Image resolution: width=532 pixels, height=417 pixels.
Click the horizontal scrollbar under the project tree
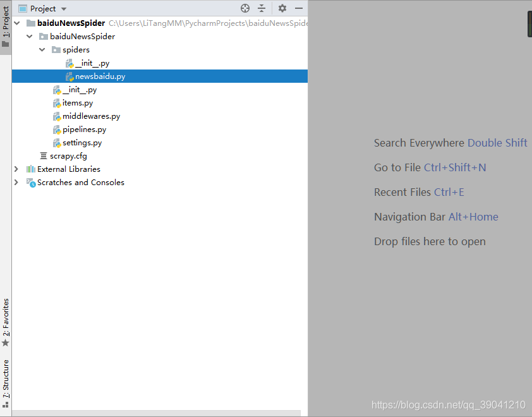pos(159,413)
